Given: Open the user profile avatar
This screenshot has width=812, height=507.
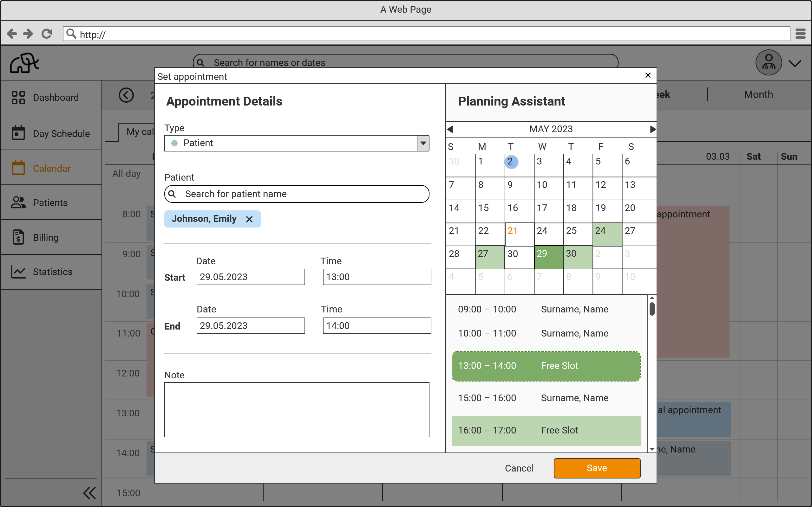Looking at the screenshot, I should [768, 62].
